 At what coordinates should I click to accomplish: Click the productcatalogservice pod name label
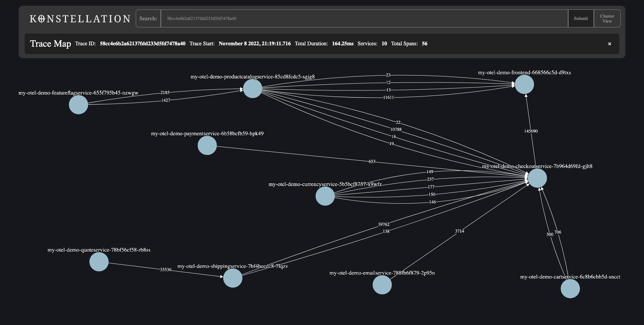pyautogui.click(x=253, y=77)
